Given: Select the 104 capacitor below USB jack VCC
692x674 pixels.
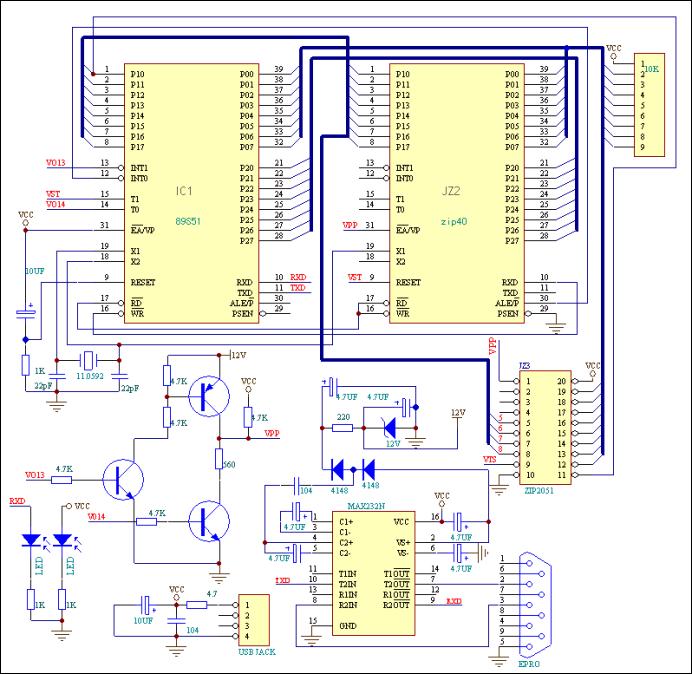Looking at the screenshot, I should [x=177, y=621].
